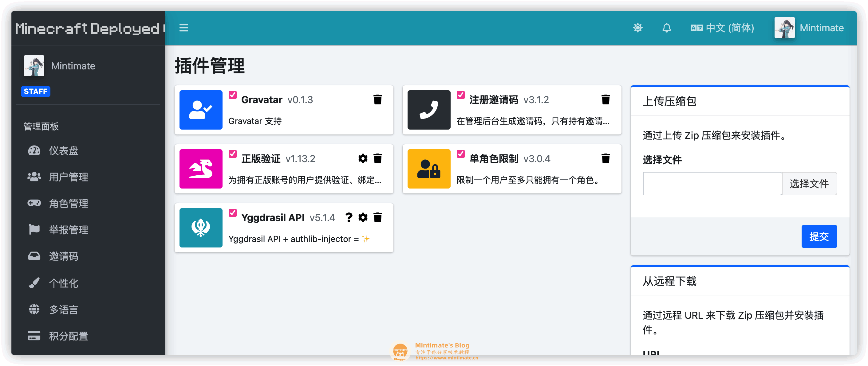Click the file selection input field
The width and height of the screenshot is (868, 366).
point(712,184)
